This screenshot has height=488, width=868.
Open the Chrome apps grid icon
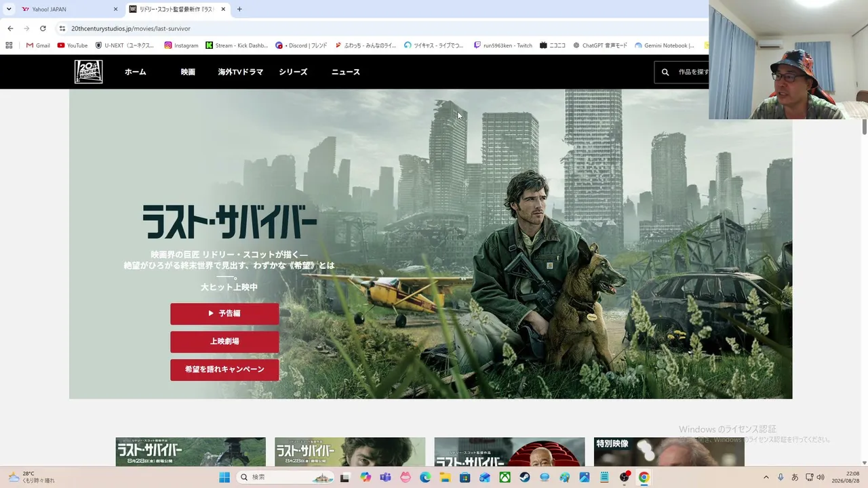pos(9,45)
